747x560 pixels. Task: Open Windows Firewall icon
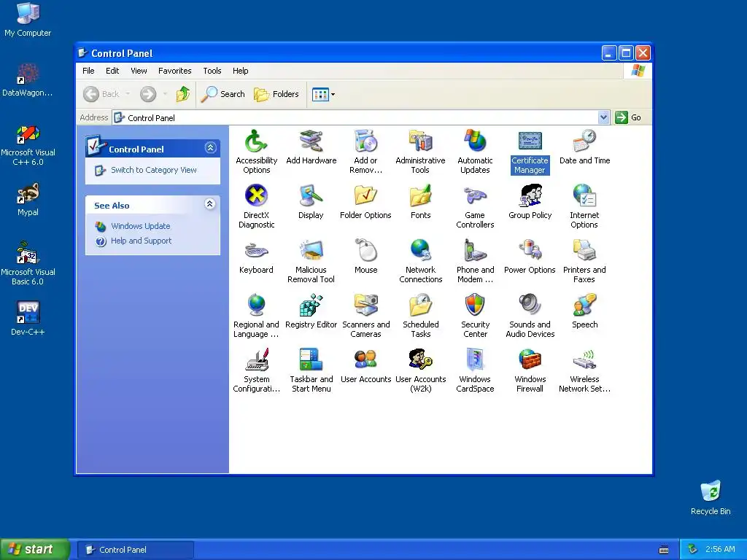(x=530, y=370)
